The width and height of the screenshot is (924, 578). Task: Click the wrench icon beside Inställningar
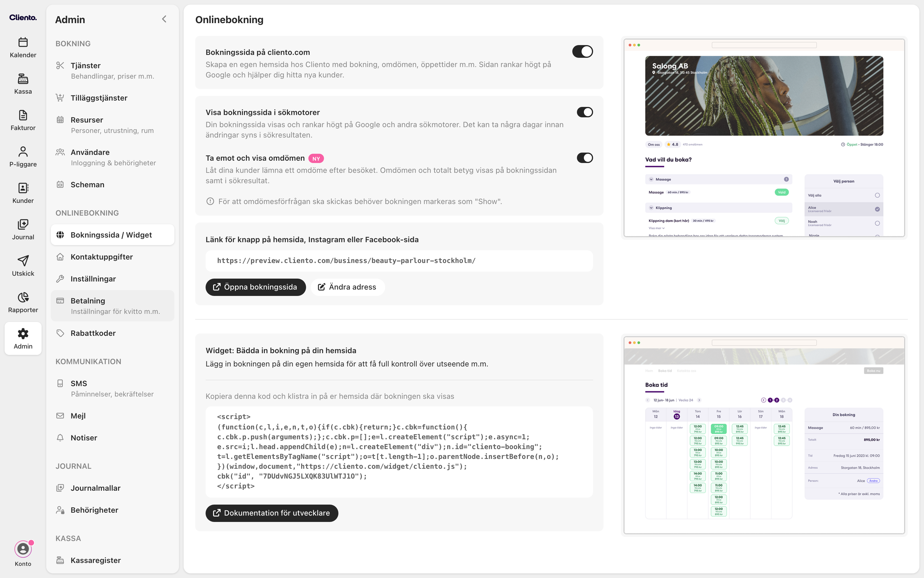point(60,279)
